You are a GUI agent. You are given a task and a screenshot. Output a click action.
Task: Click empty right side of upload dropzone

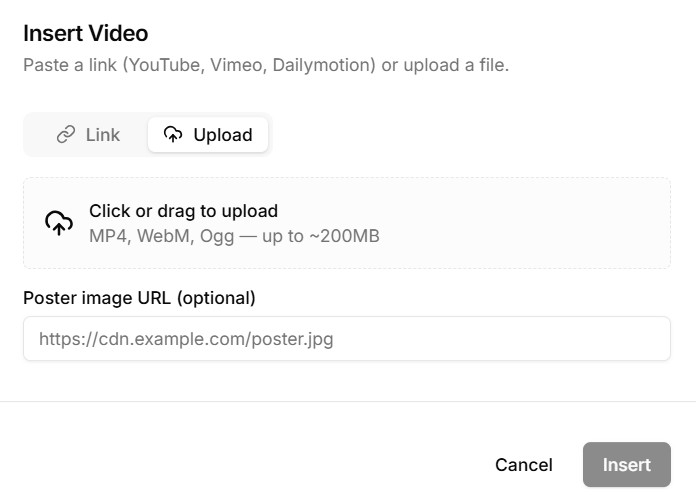coord(560,223)
